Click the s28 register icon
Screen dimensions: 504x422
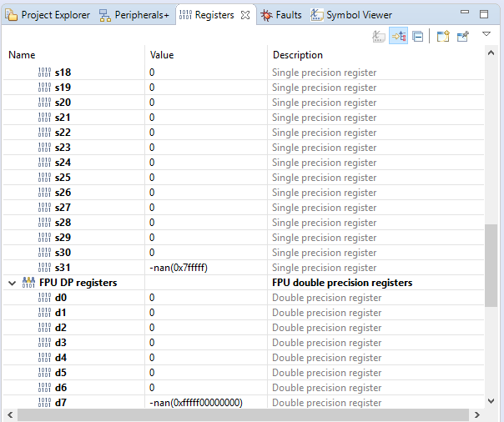pyautogui.click(x=44, y=223)
